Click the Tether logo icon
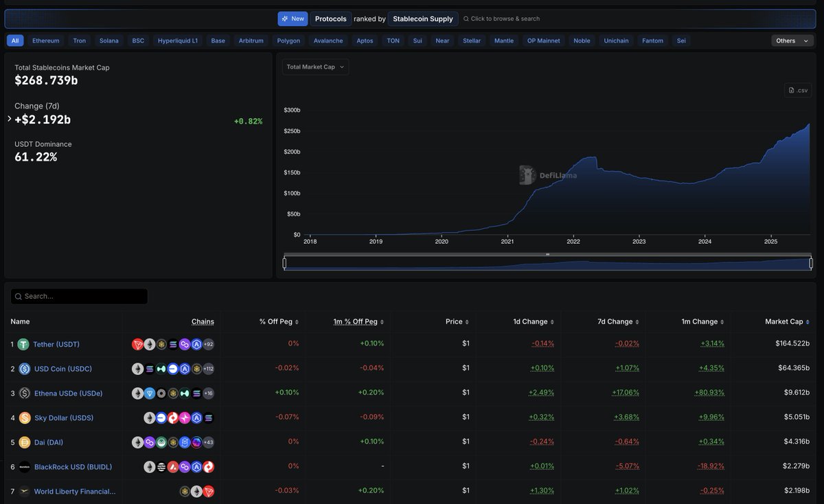The height and width of the screenshot is (504, 824). click(23, 344)
